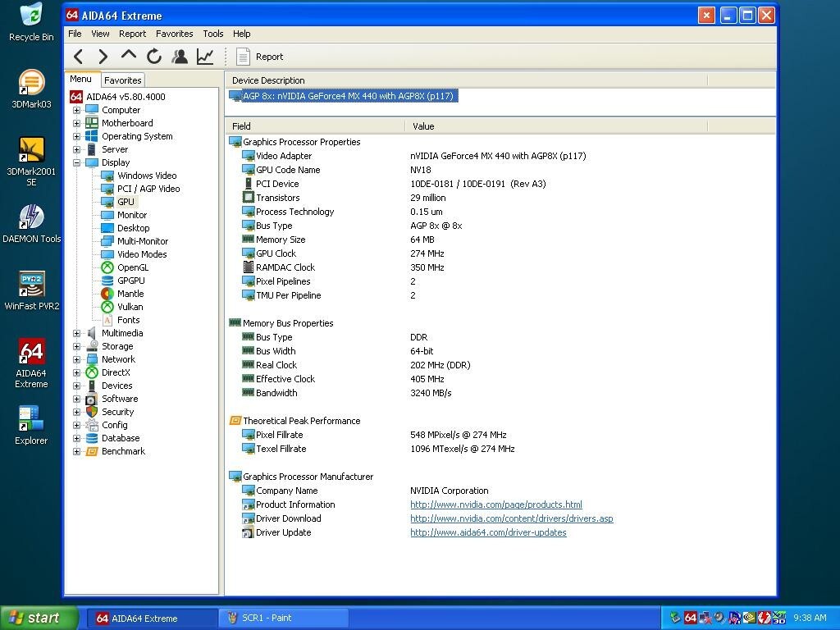This screenshot has width=840, height=630.
Task: Open the DAEMON Tools desktop icon
Action: coord(31,224)
